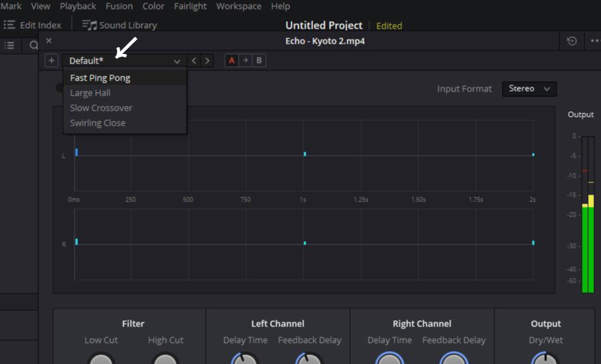This screenshot has height=364, width=601.
Task: Open the Fusion menu
Action: (119, 6)
